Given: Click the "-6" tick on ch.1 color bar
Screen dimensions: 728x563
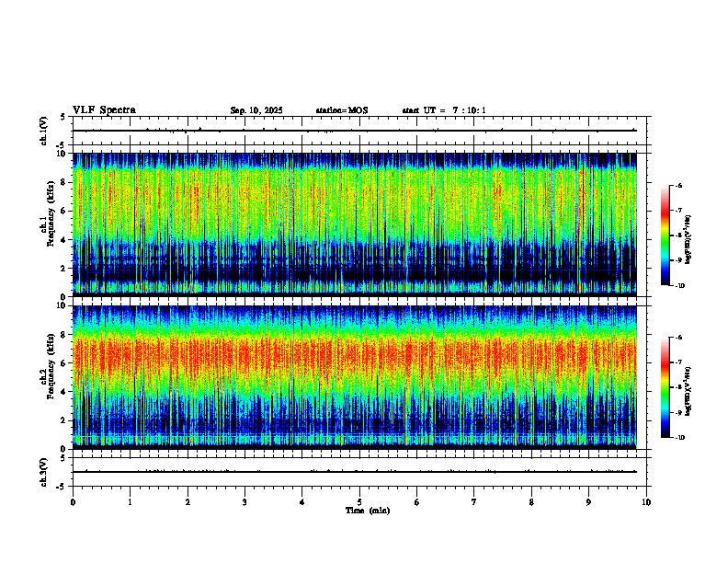Looking at the screenshot, I should pyautogui.click(x=678, y=185).
